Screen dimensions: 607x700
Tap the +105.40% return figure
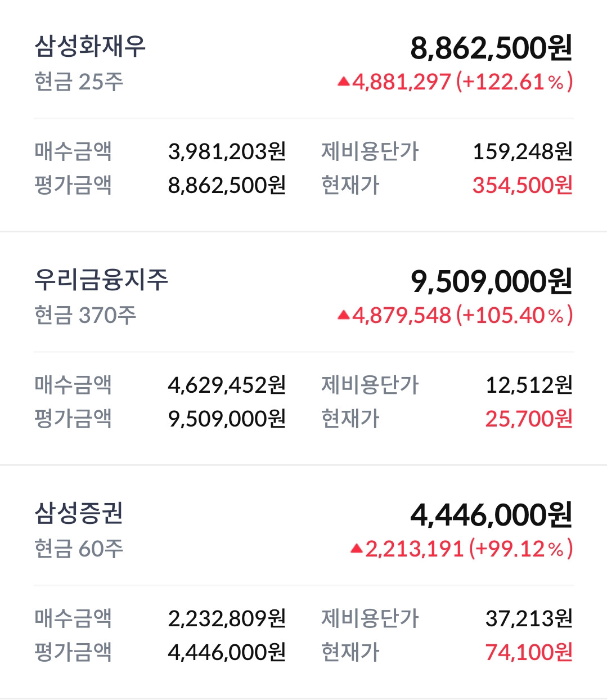tap(514, 316)
